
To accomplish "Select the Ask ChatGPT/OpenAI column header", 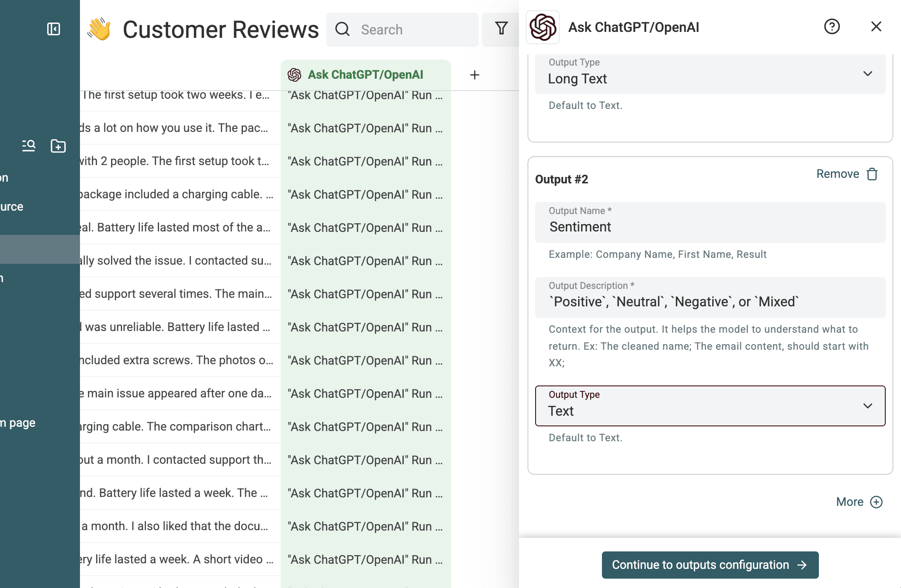I will click(365, 75).
